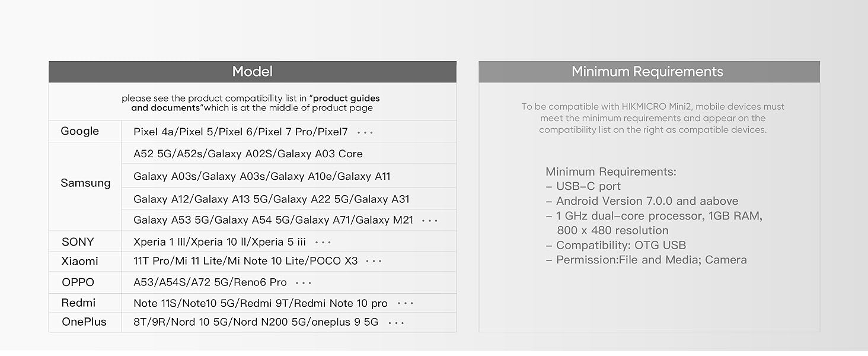Select the OPPO brand cell
868x356 pixels.
coord(78,282)
